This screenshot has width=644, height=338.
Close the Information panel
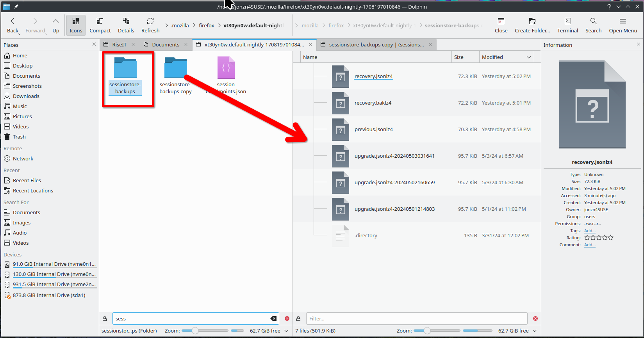(x=639, y=44)
